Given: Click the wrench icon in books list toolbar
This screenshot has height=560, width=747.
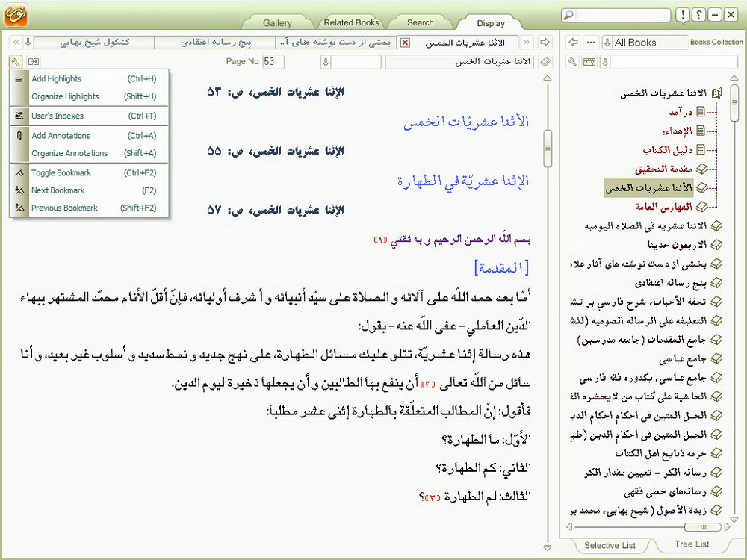Looking at the screenshot, I should 572,62.
